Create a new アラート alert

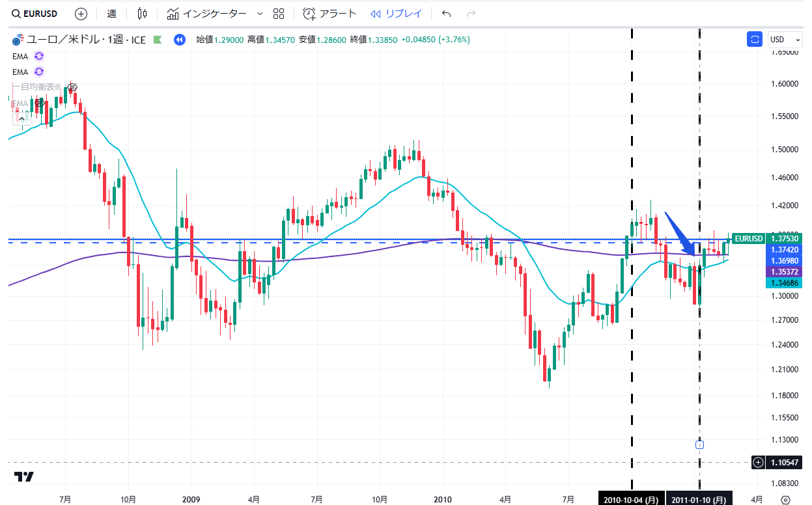[330, 14]
